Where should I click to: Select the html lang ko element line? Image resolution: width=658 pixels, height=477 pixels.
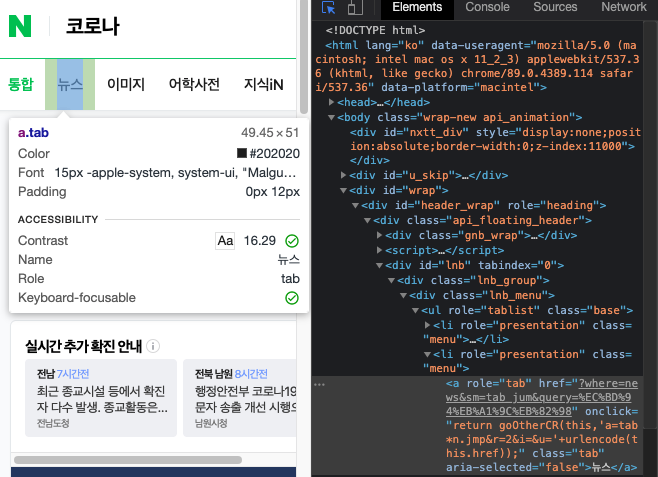[478, 66]
